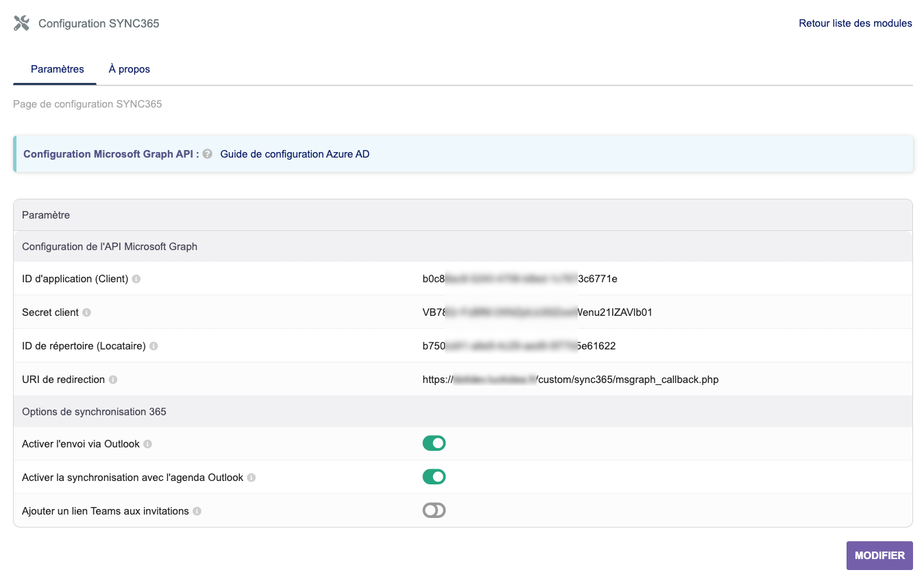Click the URI de redirection label
The width and height of the screenshot is (924, 581).
[x=64, y=380]
